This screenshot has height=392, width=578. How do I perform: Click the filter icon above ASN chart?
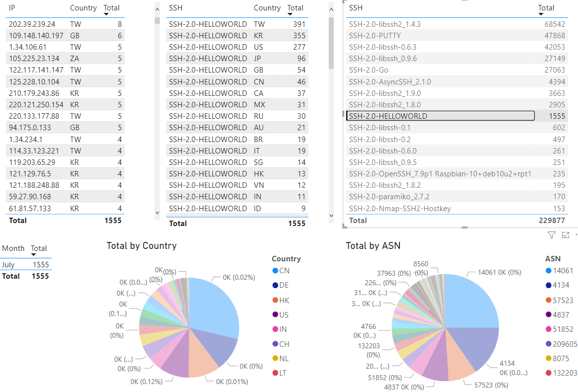click(551, 235)
